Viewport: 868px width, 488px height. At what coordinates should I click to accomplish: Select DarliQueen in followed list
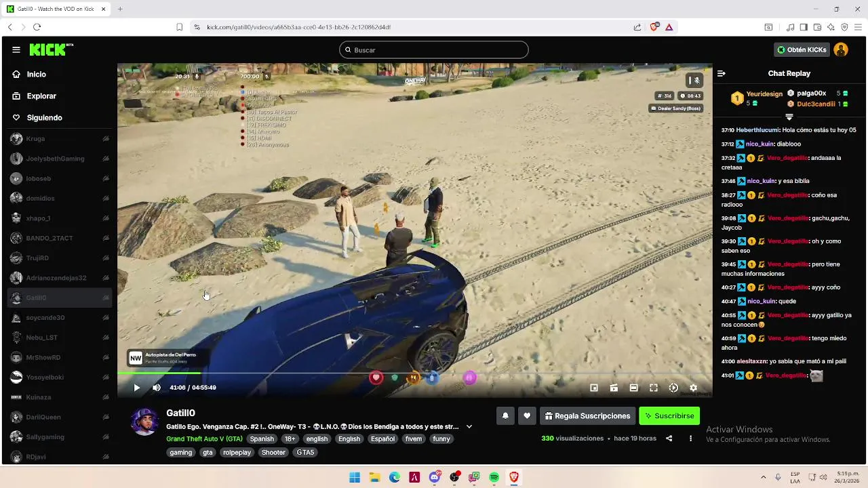click(60, 417)
